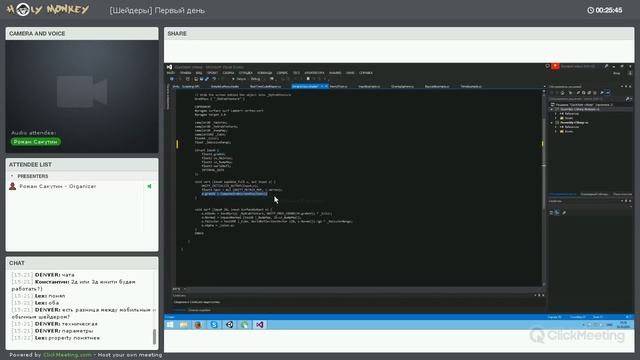Select Роман Сагутин - Organizer in attendee list

58,186
